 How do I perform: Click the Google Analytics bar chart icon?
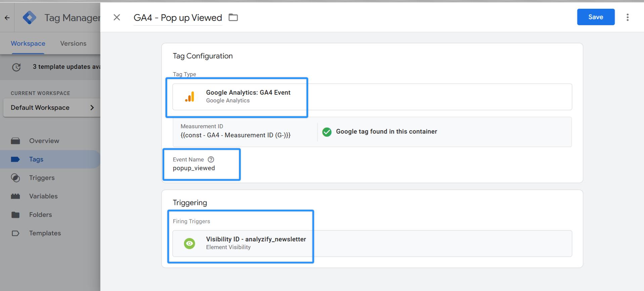click(190, 97)
